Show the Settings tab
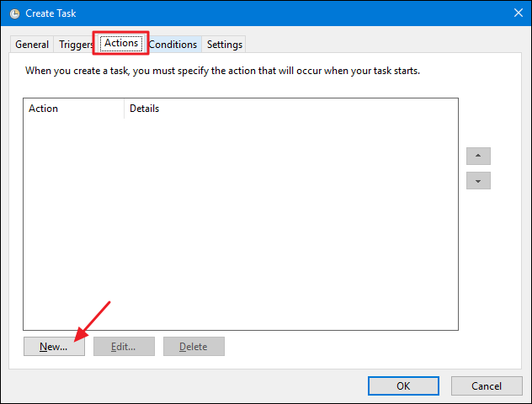The width and height of the screenshot is (532, 404). [x=224, y=45]
